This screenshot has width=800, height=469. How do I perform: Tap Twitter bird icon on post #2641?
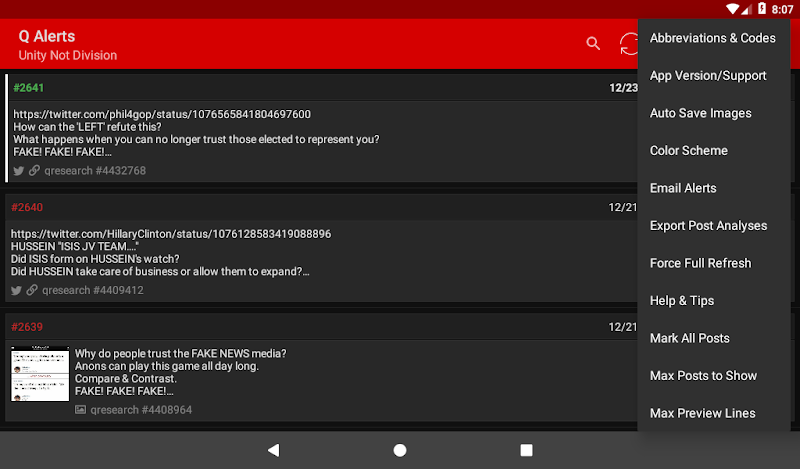[x=19, y=171]
